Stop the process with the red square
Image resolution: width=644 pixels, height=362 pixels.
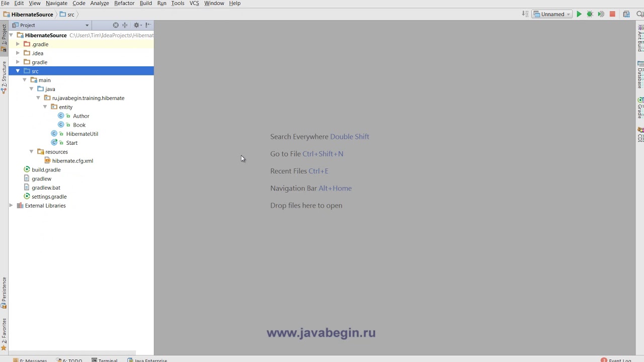612,14
